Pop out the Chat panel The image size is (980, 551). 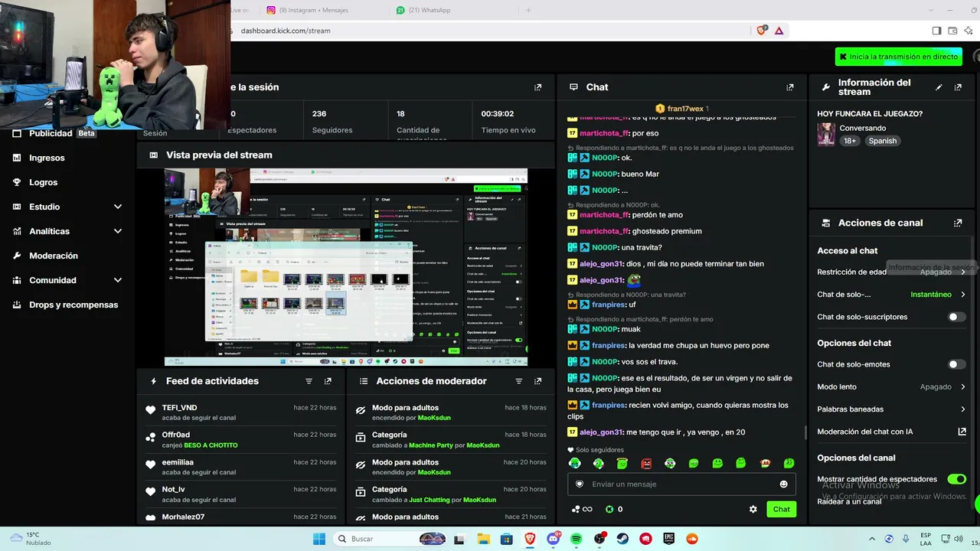790,87
